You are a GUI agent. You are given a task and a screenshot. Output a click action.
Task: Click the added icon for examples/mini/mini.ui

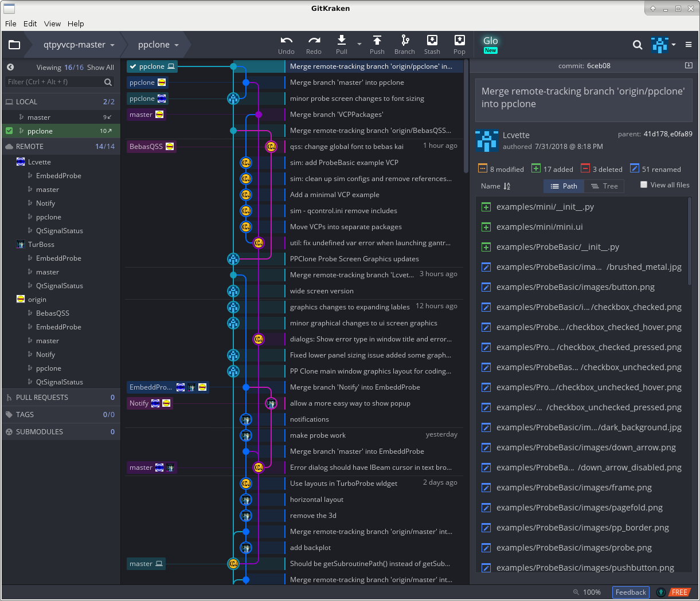(486, 227)
